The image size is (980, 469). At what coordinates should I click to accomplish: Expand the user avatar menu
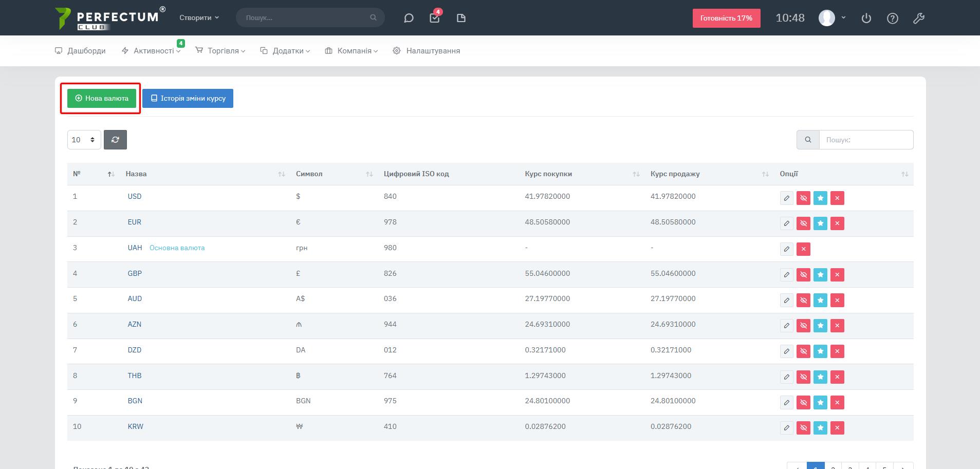click(832, 18)
